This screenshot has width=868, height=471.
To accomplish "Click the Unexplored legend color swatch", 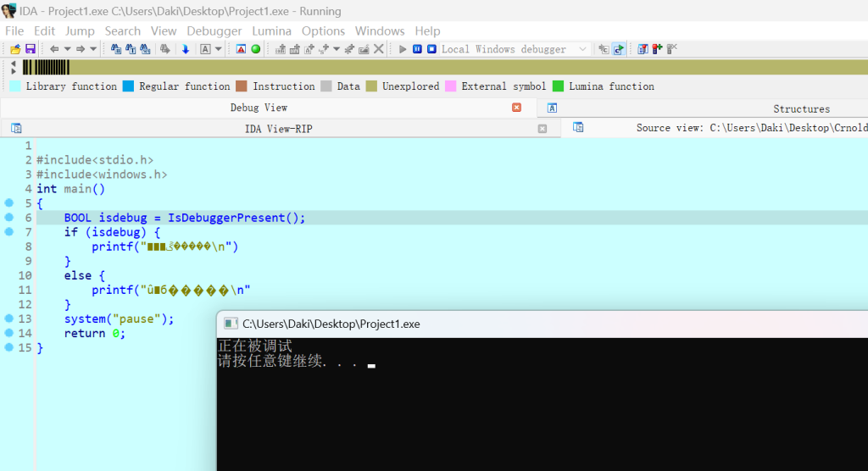I will 371,86.
